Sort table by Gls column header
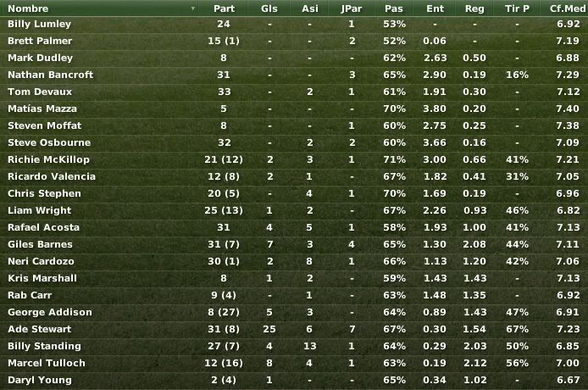Image resolution: width=588 pixels, height=390 pixels. (269, 8)
